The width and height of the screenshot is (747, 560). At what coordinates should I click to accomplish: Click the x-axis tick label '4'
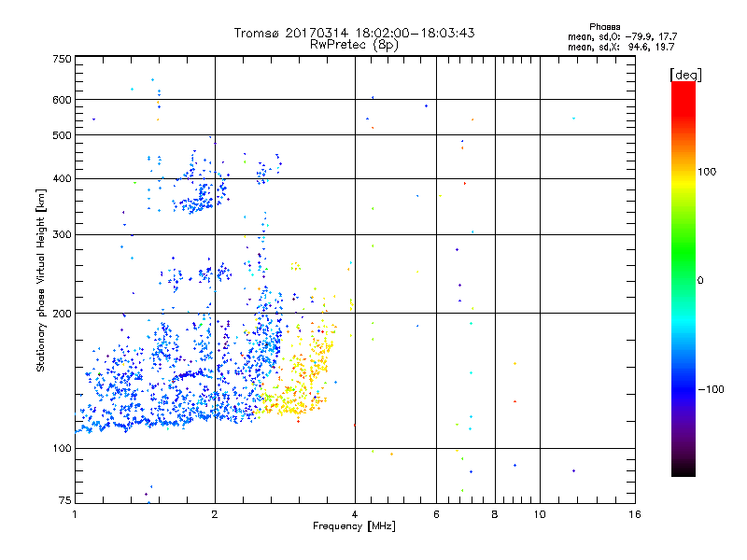tap(355, 514)
